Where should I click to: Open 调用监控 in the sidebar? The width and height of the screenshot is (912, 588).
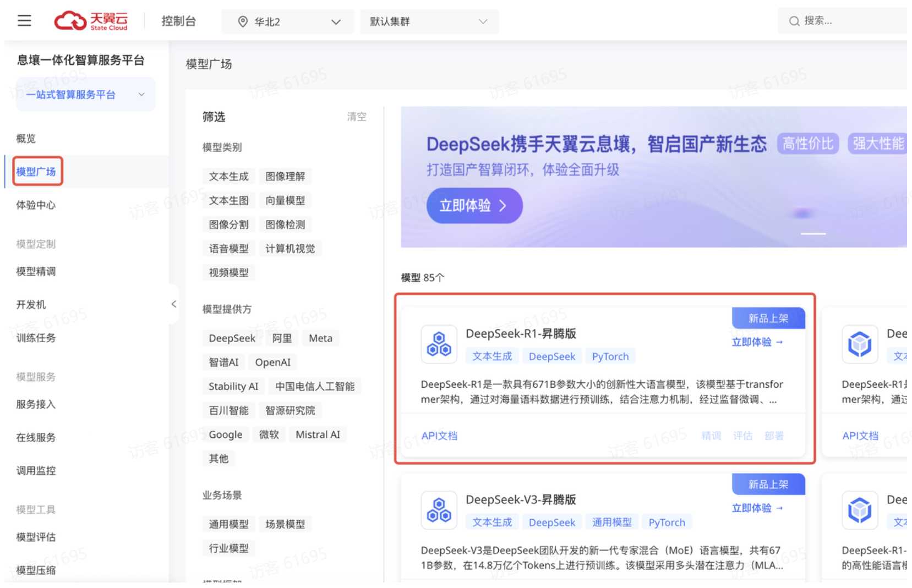point(36,470)
